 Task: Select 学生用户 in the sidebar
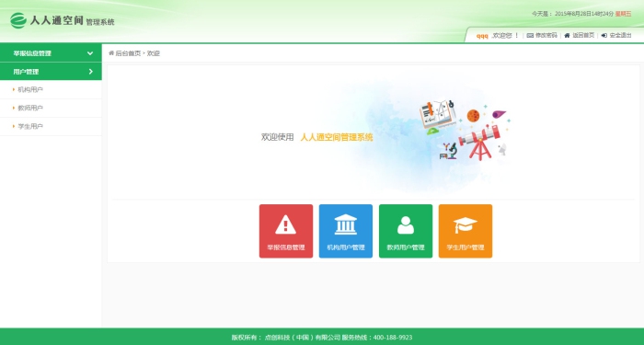tap(30, 127)
